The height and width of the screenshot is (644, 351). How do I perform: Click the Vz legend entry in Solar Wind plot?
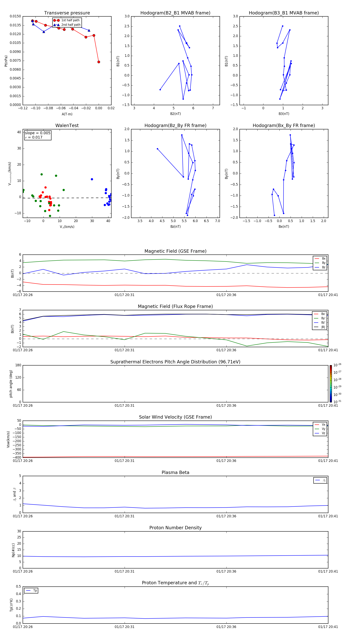pos(320,433)
